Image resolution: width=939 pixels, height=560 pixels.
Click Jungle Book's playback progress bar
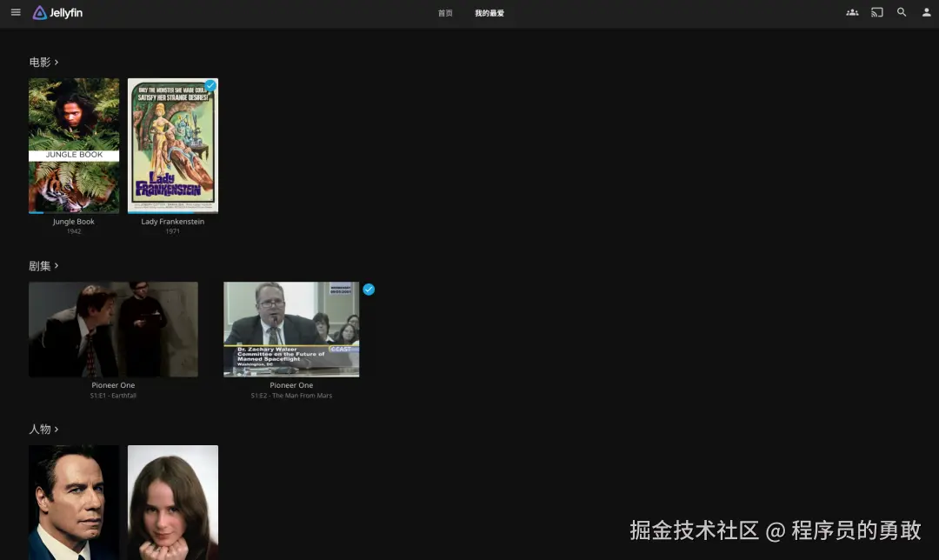74,211
